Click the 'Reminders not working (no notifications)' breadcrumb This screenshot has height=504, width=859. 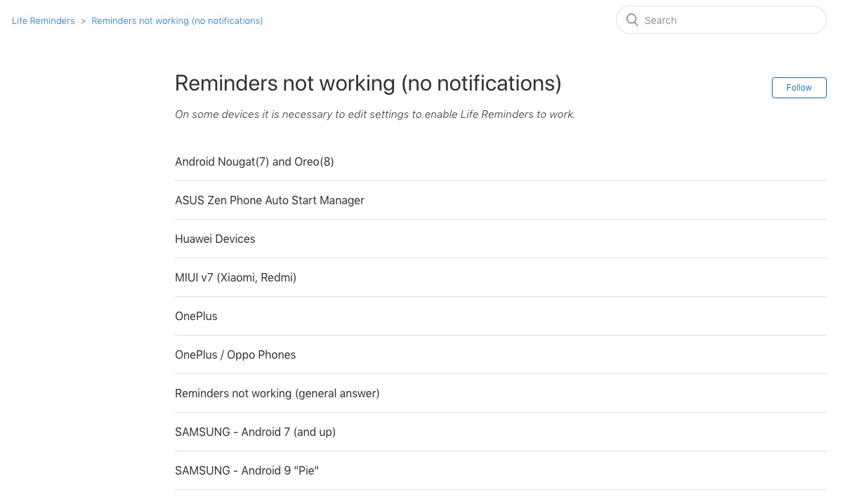[177, 21]
